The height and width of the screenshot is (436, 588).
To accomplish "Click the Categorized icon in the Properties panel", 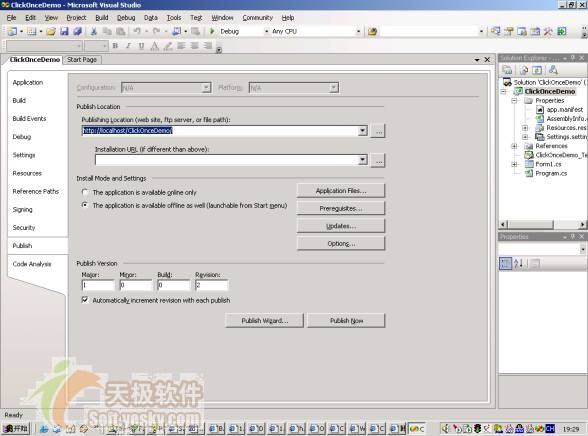I will click(x=506, y=264).
